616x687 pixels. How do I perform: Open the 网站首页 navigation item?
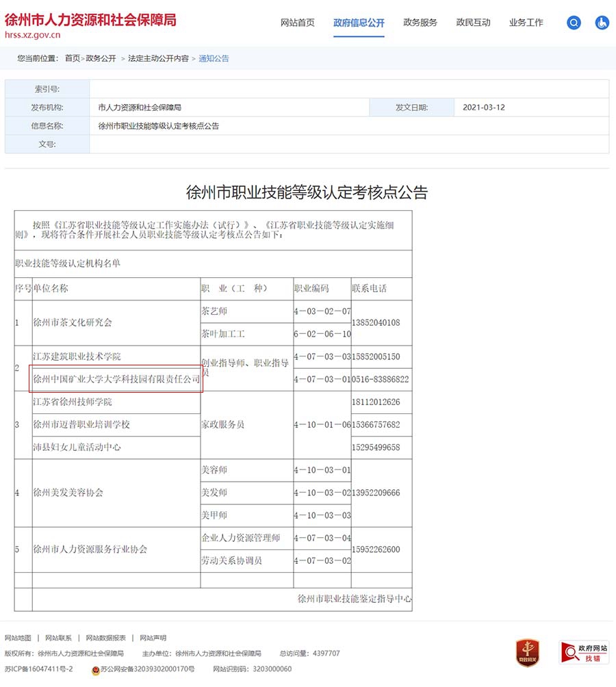click(298, 23)
